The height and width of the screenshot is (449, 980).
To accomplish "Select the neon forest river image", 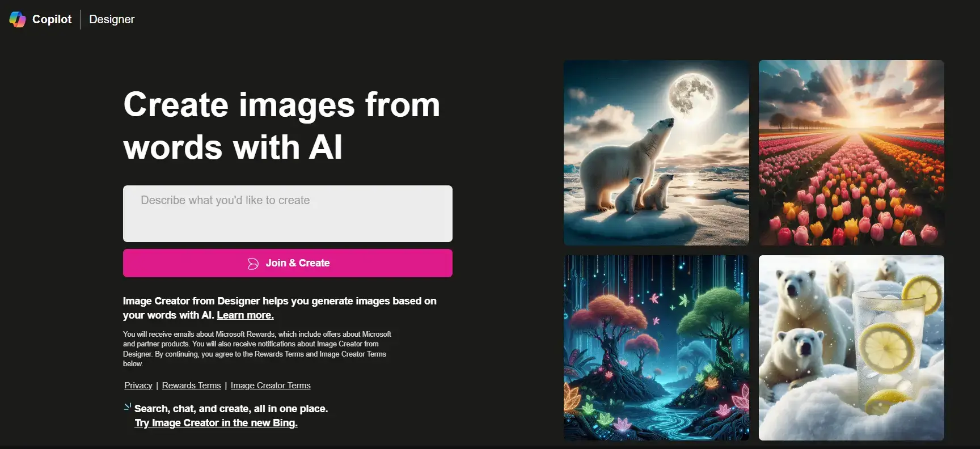I will click(656, 348).
